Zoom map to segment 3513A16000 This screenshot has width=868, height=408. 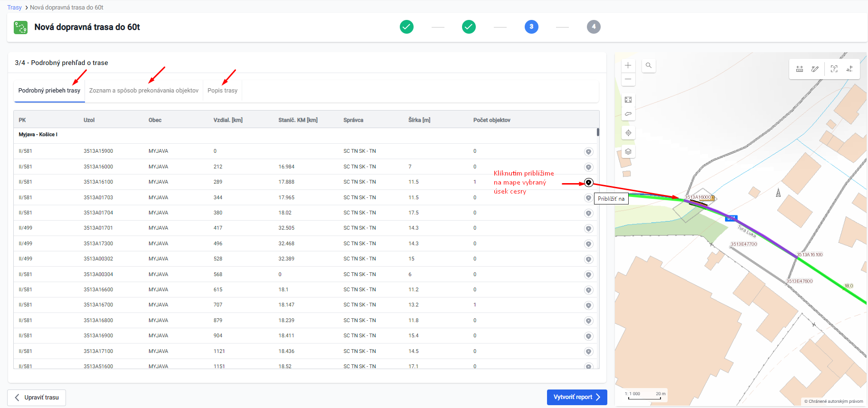pos(588,167)
